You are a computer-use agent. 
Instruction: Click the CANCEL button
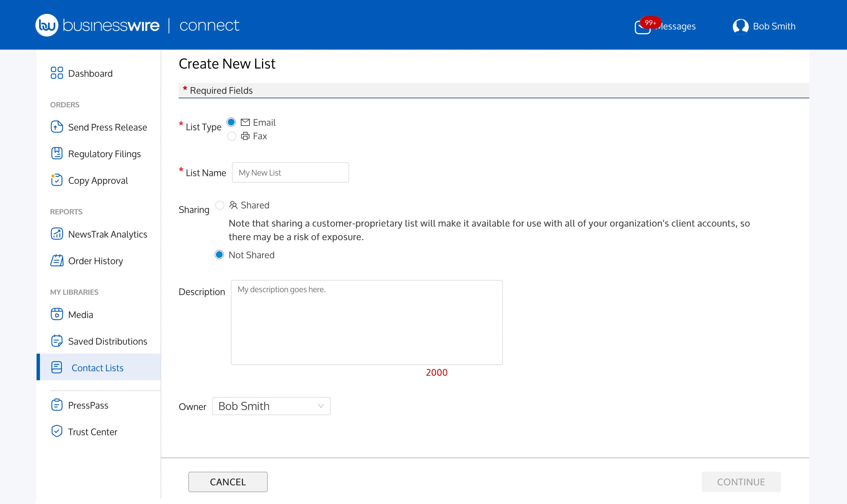click(228, 482)
